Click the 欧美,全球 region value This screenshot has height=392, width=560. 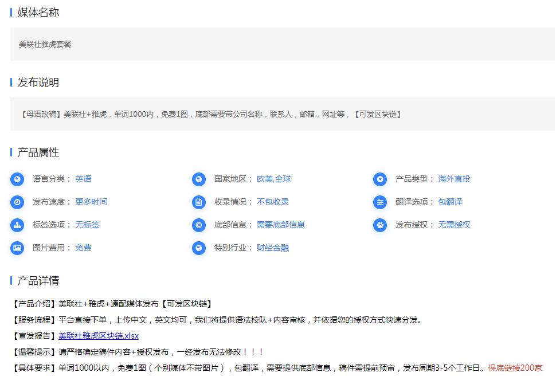point(274,179)
